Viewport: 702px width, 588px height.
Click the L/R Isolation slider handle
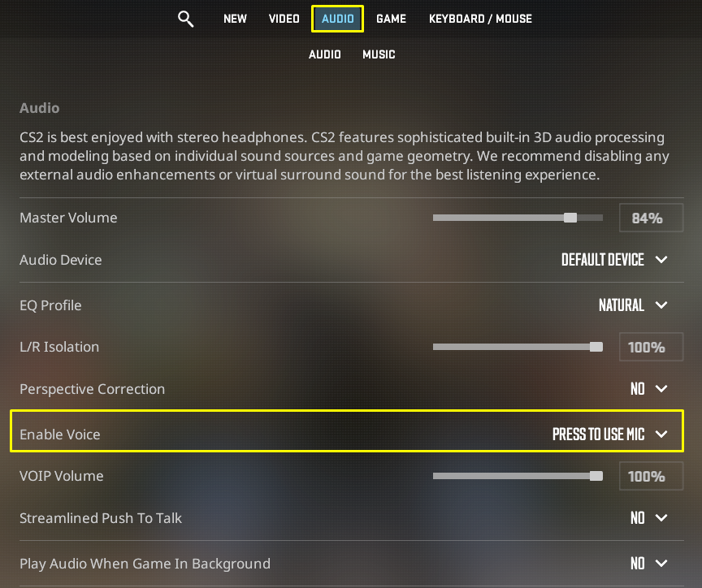[x=596, y=347]
